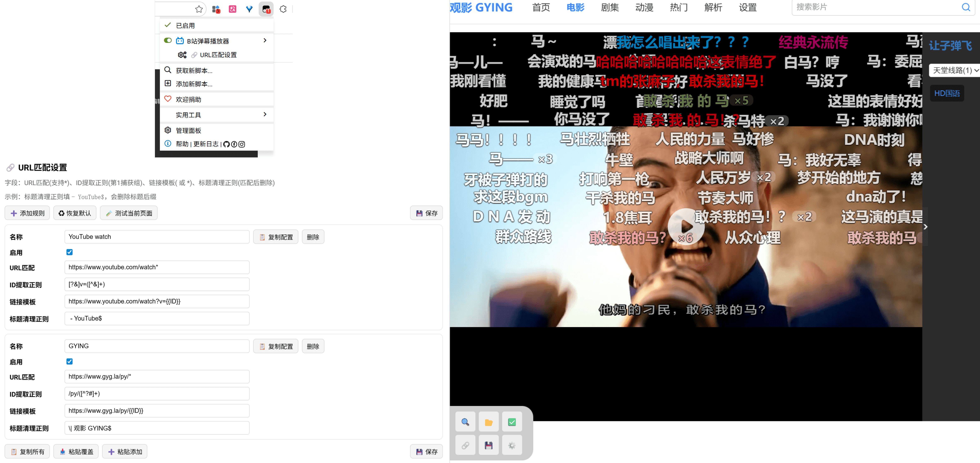Image resolution: width=980 pixels, height=463 pixels.
Task: Toggle the B站弹幕播放器 script switch
Action: pyautogui.click(x=168, y=40)
